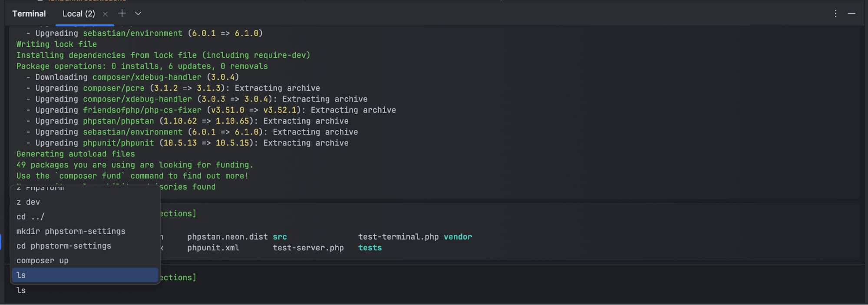Screen dimensions: 868x305
Task: Select 'cd phpstorm-settings' history command
Action: (64, 246)
